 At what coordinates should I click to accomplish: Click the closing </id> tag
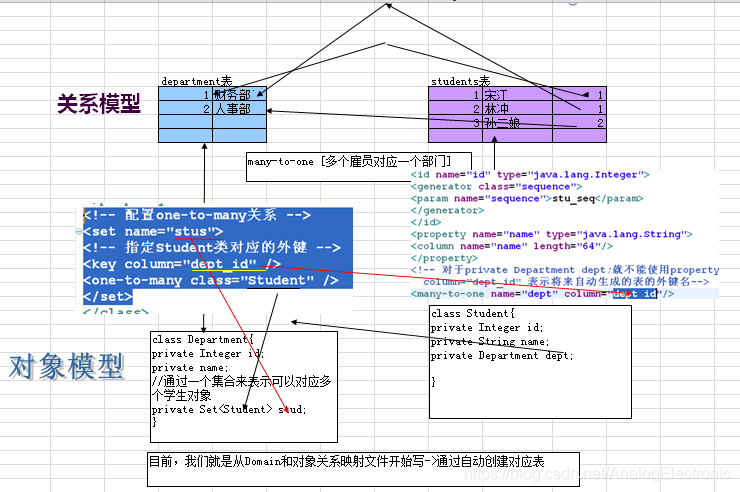pyautogui.click(x=426, y=222)
